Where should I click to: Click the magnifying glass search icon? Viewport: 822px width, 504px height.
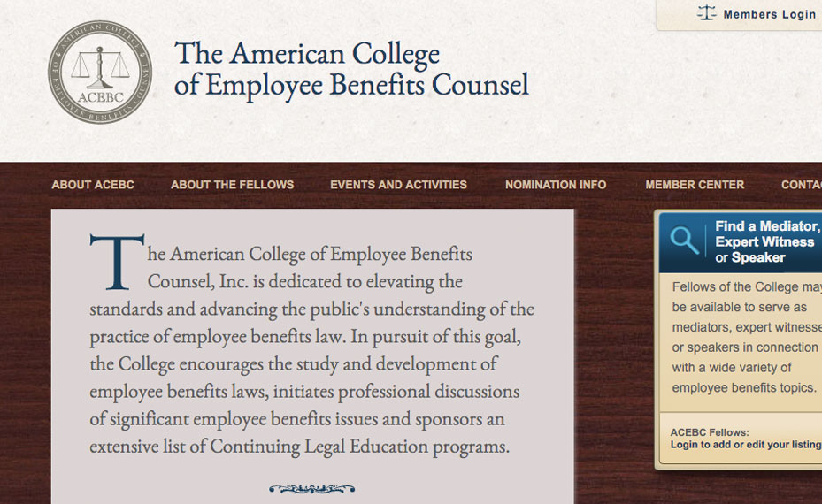click(684, 241)
